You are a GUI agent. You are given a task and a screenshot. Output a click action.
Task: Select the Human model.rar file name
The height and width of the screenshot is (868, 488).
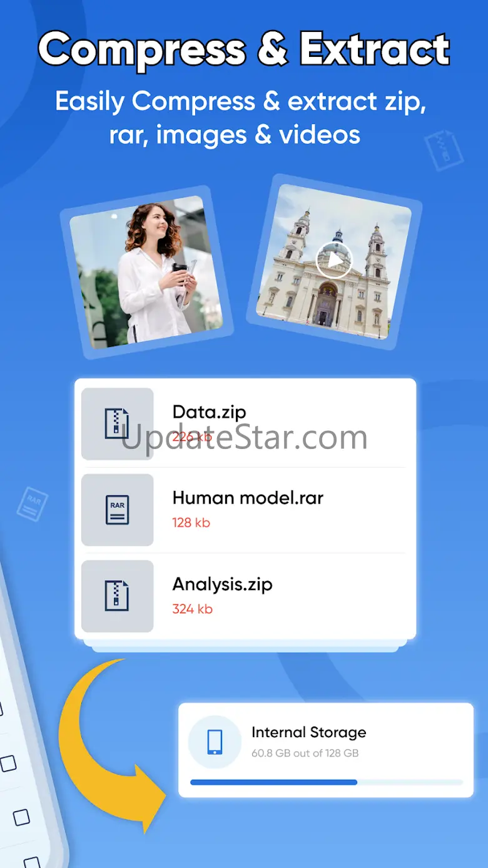pos(248,498)
